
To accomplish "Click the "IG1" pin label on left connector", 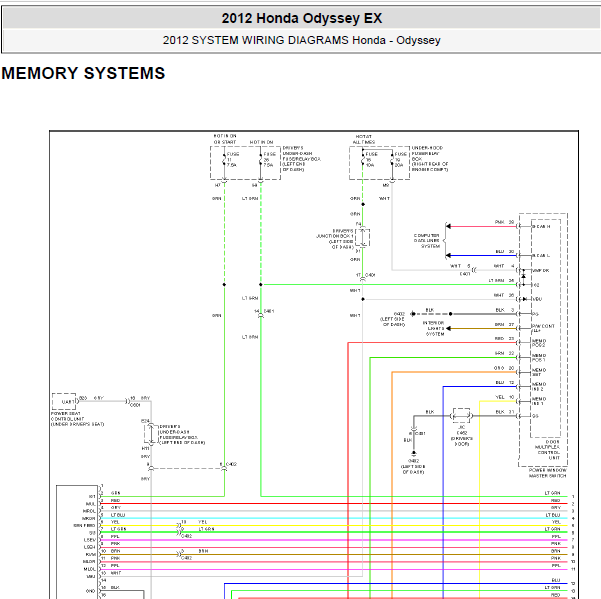I will click(x=92, y=496).
